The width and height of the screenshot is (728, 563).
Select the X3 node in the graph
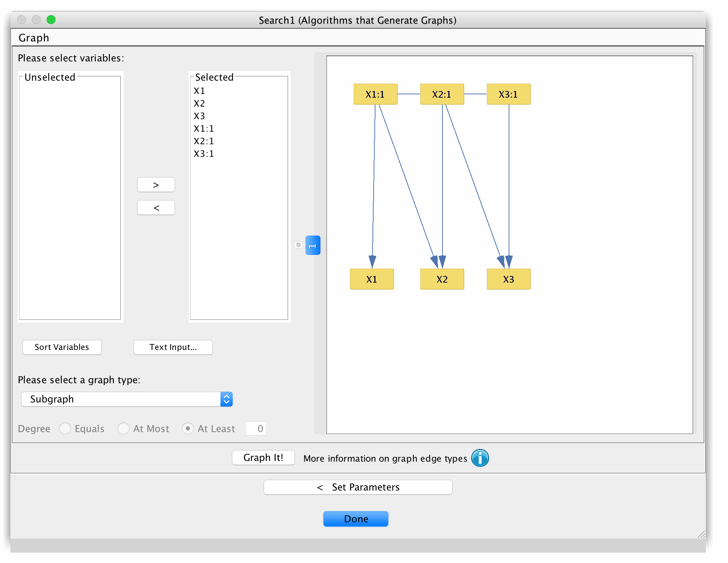click(508, 279)
